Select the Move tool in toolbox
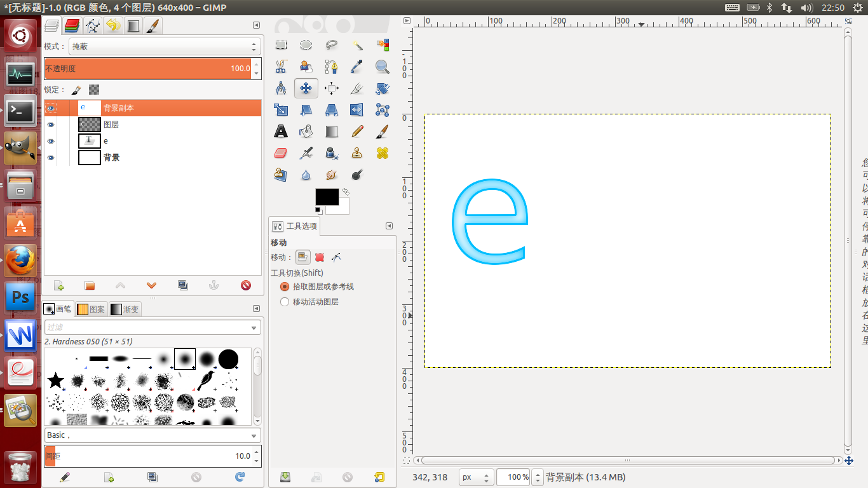This screenshot has width=868, height=488. (306, 88)
